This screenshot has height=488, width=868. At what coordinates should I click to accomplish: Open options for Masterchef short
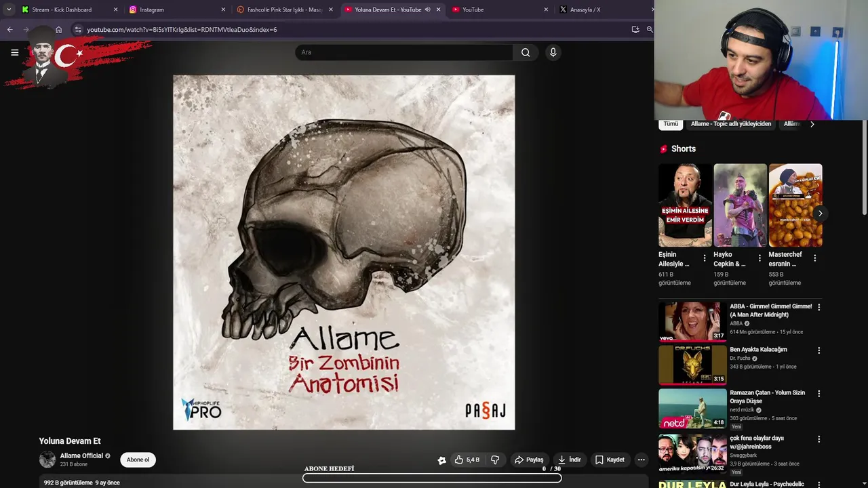coord(814,258)
